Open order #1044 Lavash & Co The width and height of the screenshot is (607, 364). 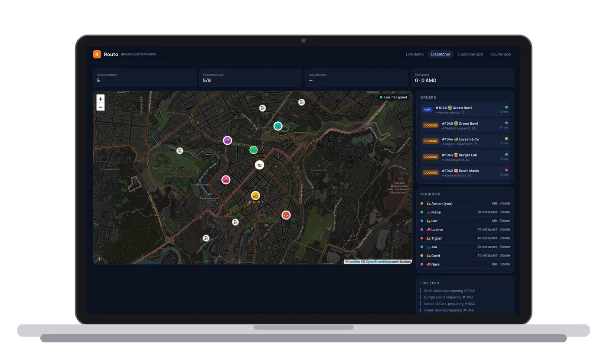click(465, 141)
